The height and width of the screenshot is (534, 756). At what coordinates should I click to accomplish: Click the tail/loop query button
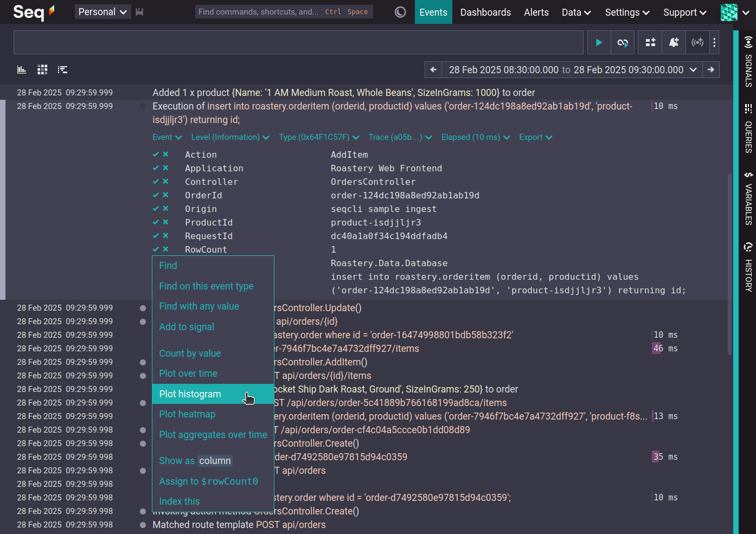[x=623, y=42]
